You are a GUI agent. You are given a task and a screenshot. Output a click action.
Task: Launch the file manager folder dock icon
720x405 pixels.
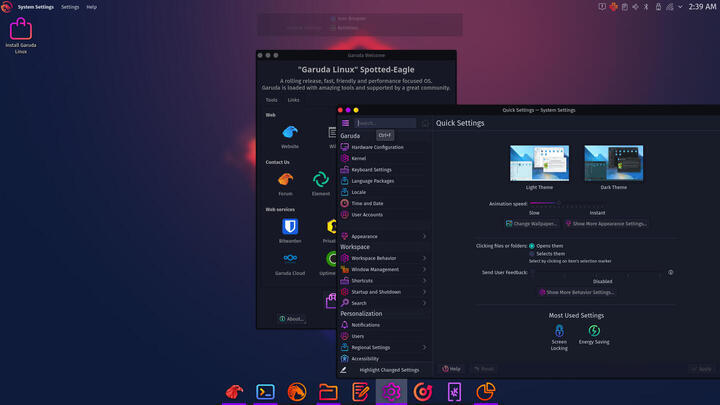coord(328,392)
